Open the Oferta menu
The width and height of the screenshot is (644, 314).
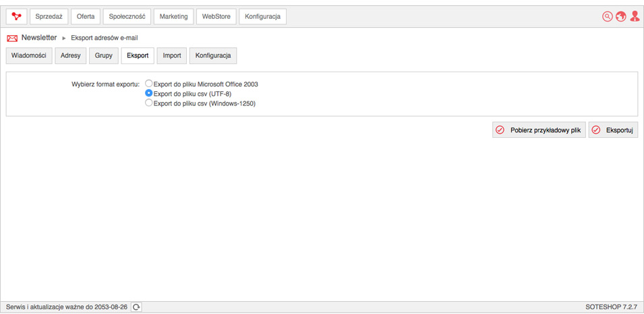coord(86,16)
